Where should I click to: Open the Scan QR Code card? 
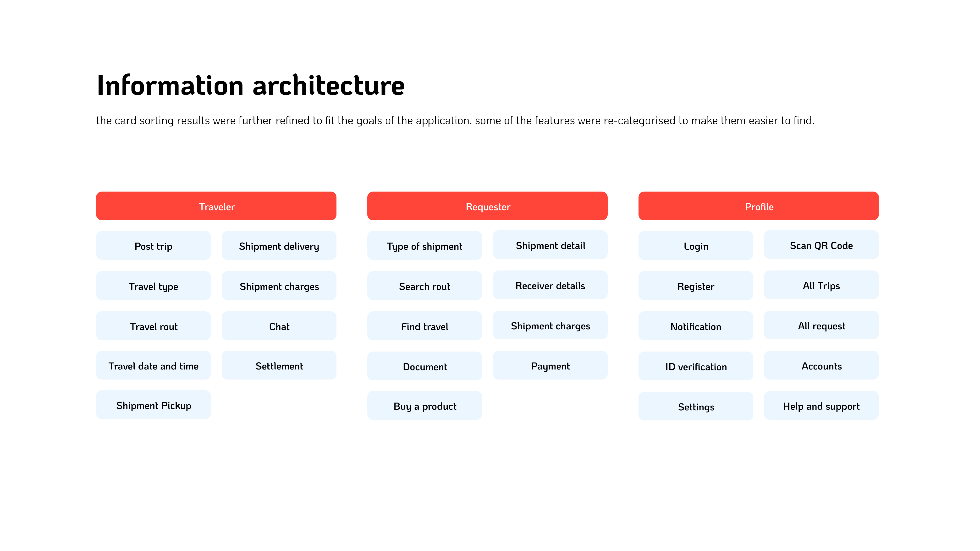coord(821,245)
